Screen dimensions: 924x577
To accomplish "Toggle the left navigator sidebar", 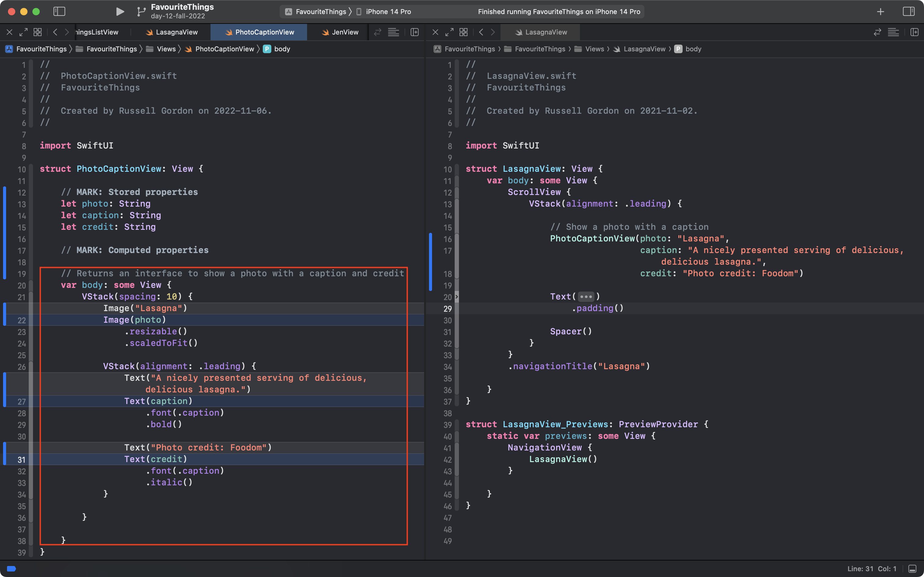I will click(x=59, y=11).
